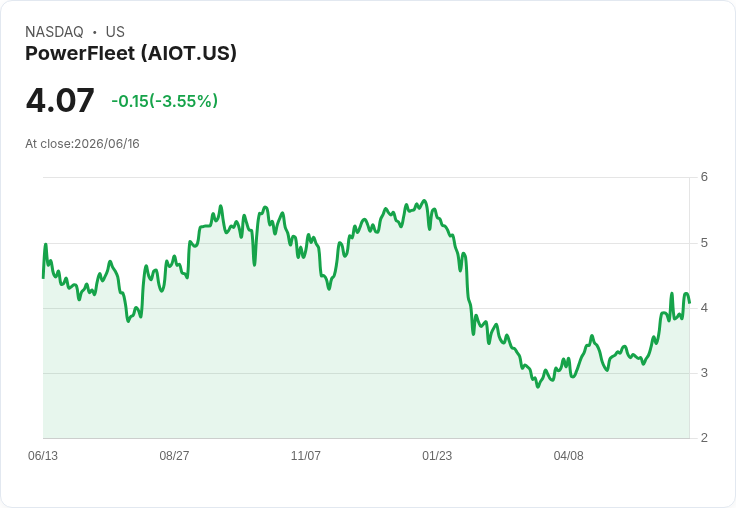
Task: Click the chart's lowest point near 2.8
Action: coord(538,386)
